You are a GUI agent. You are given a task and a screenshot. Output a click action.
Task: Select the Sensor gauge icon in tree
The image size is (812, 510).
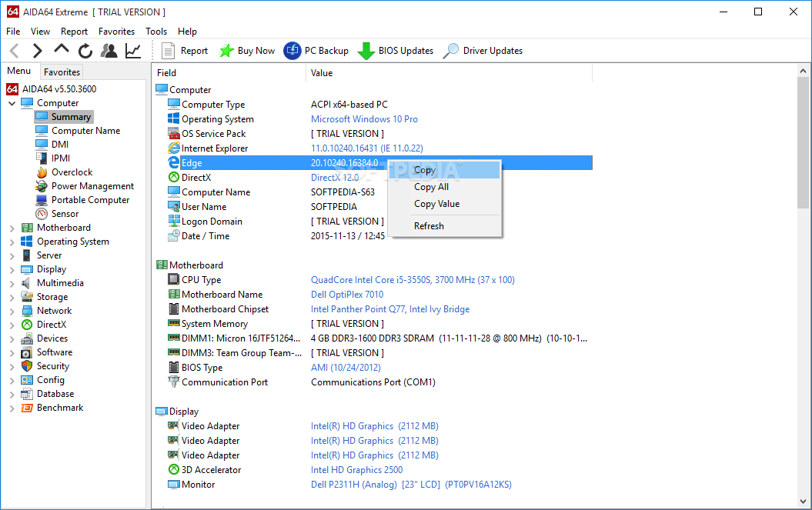(x=42, y=213)
